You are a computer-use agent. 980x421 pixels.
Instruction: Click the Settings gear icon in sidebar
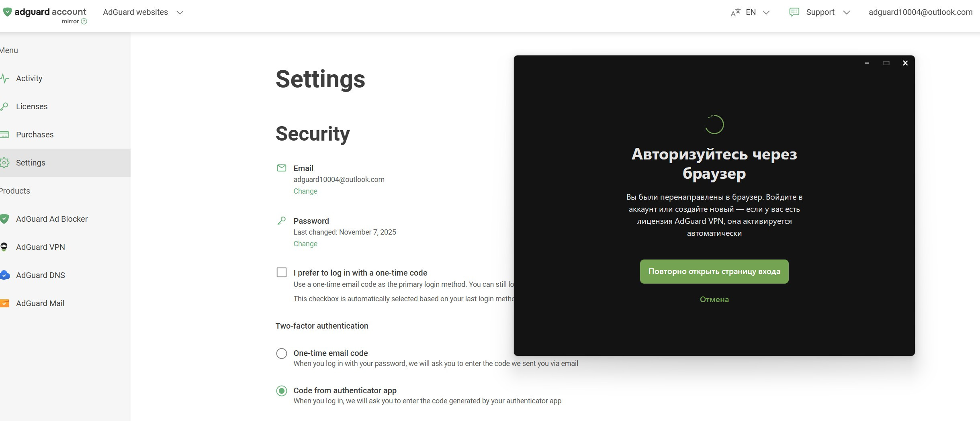coord(4,163)
